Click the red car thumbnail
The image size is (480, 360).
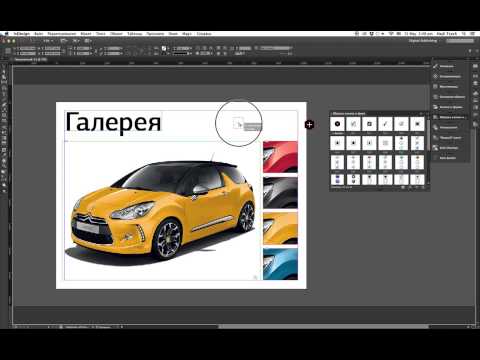[x=280, y=157]
